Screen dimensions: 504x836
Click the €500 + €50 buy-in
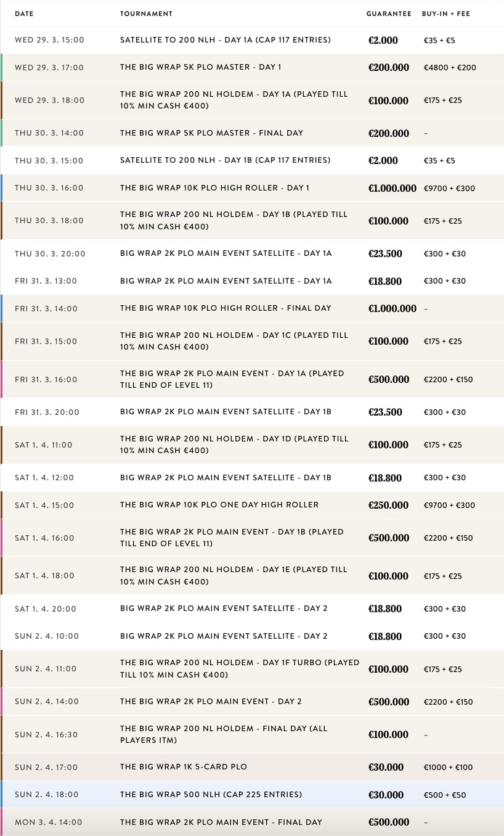point(444,795)
